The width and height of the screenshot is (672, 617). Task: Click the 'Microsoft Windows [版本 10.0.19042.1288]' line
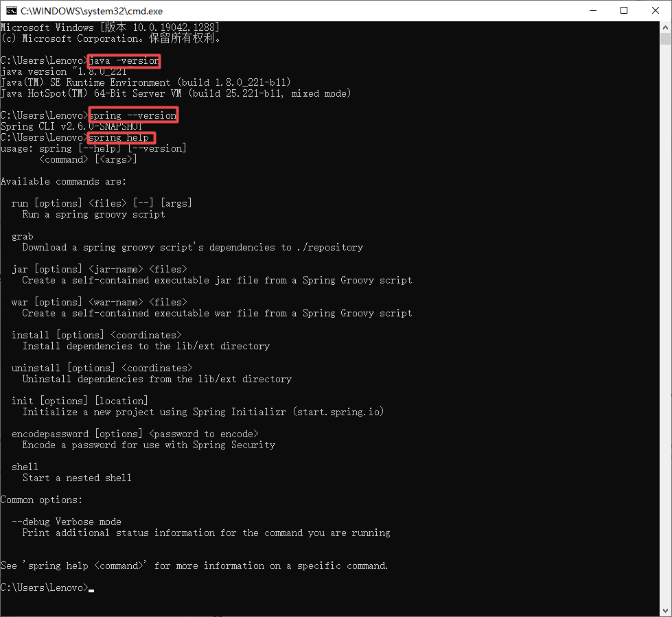(110, 27)
